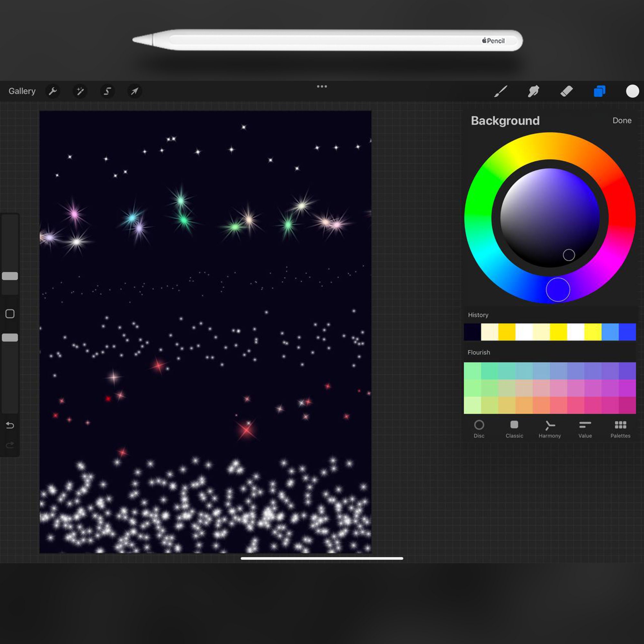Switch to Disc color mode
This screenshot has height=644, width=644.
pos(479,429)
